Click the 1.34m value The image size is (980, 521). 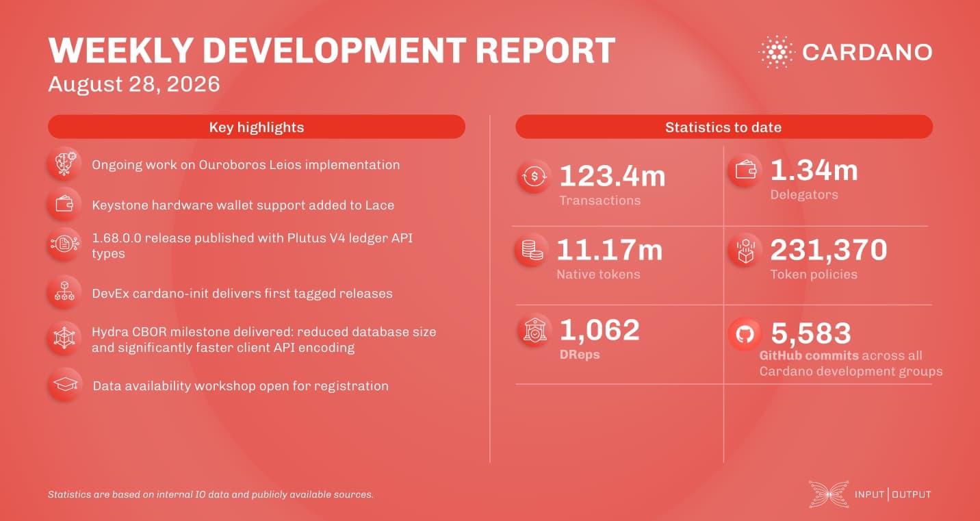coord(814,170)
